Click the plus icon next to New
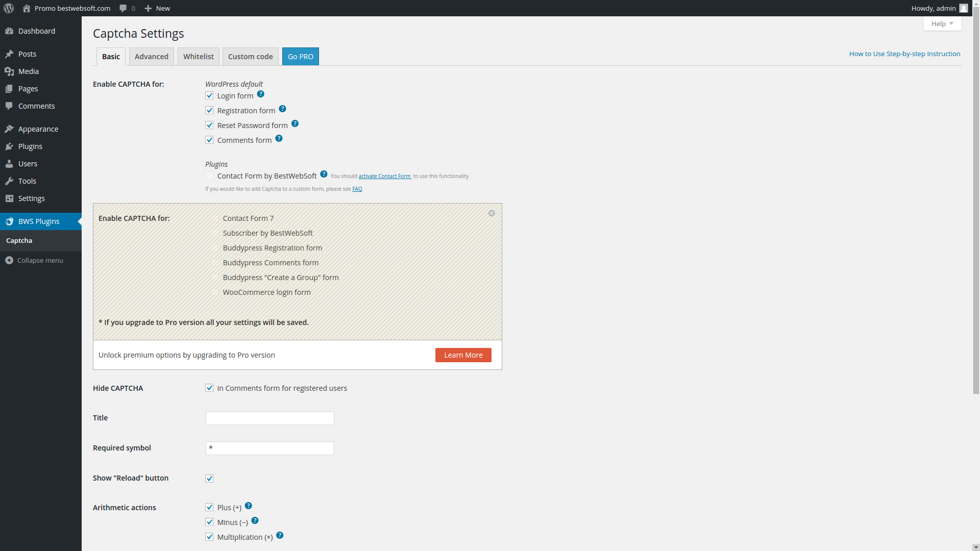The image size is (980, 551). tap(148, 8)
